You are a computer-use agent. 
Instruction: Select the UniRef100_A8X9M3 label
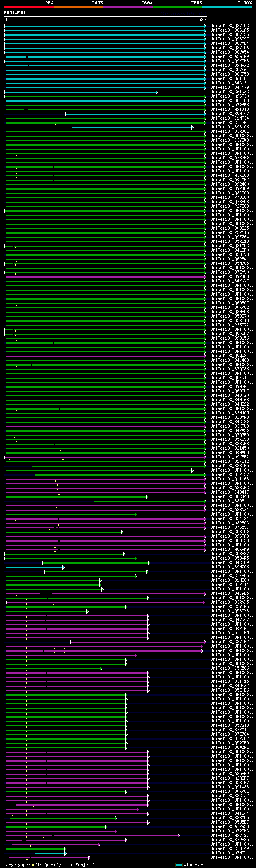pos(230,488)
